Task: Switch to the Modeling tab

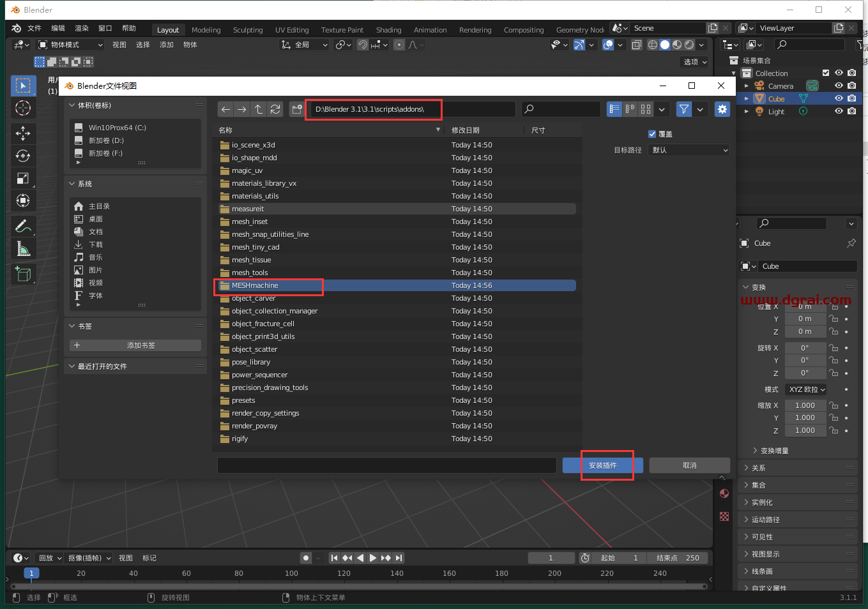Action: click(x=206, y=29)
